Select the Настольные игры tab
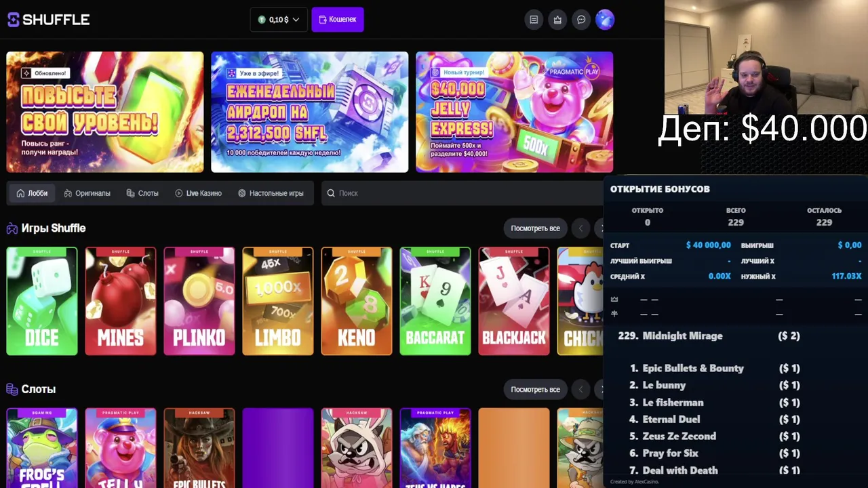Screen dimensions: 868x488 (271, 193)
